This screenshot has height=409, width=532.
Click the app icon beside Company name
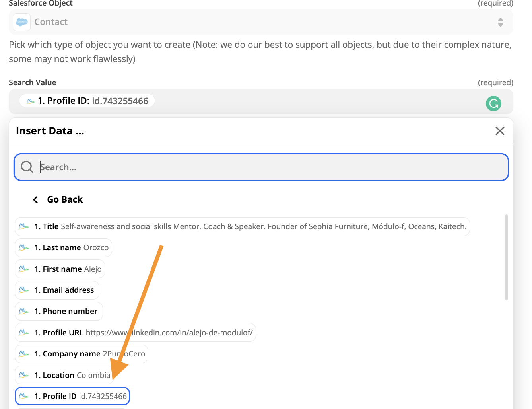(x=24, y=354)
